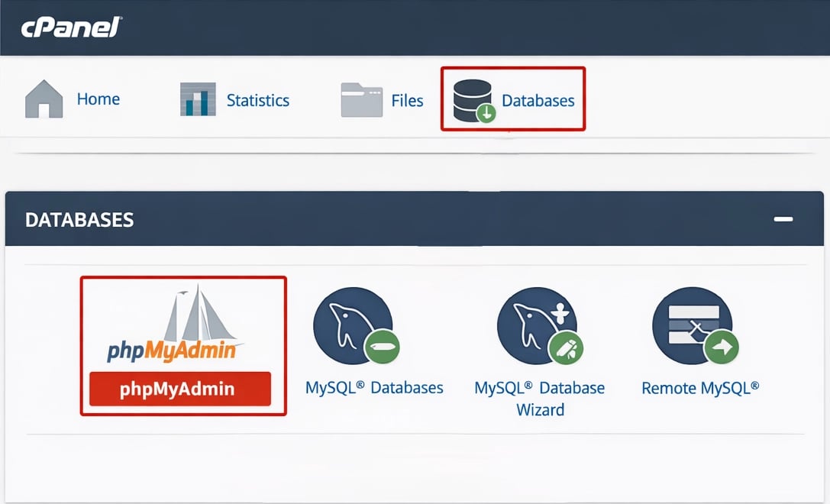Go to the Statistics section
The height and width of the screenshot is (504, 830).
pyautogui.click(x=257, y=100)
